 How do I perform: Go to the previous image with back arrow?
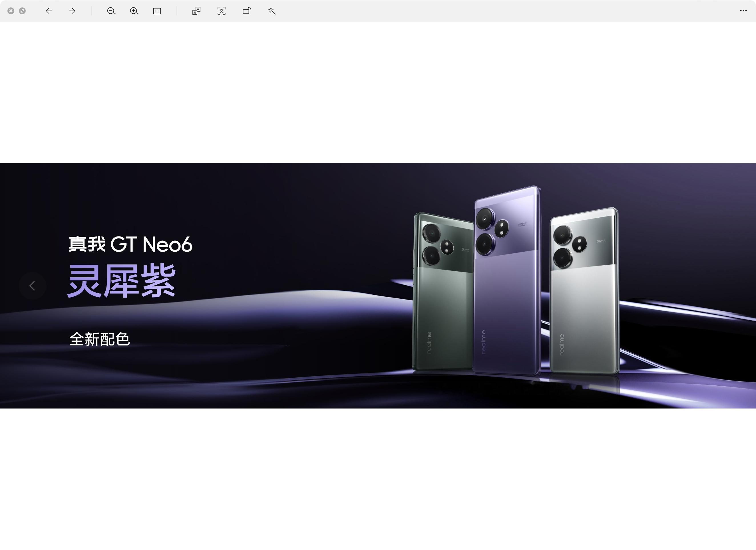click(49, 11)
